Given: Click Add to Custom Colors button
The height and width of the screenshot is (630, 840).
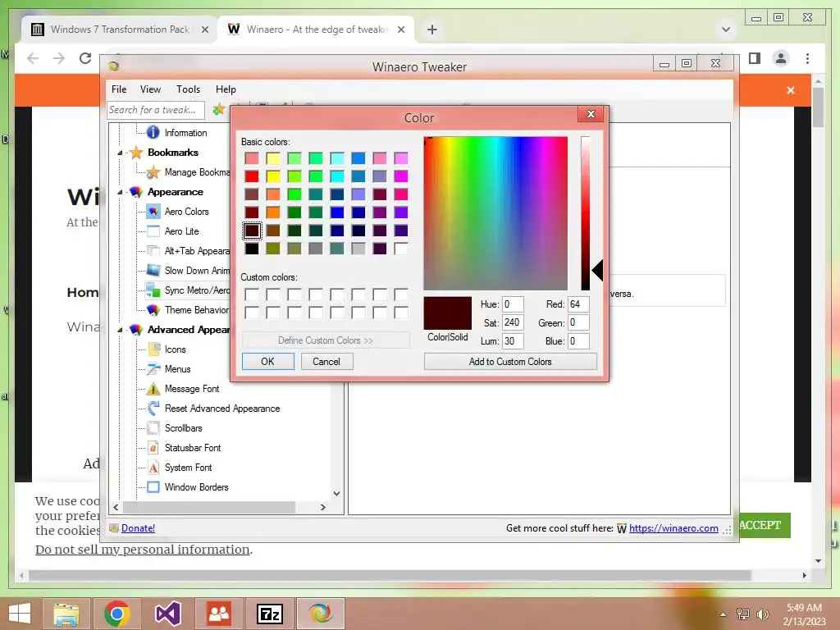Looking at the screenshot, I should [510, 362].
